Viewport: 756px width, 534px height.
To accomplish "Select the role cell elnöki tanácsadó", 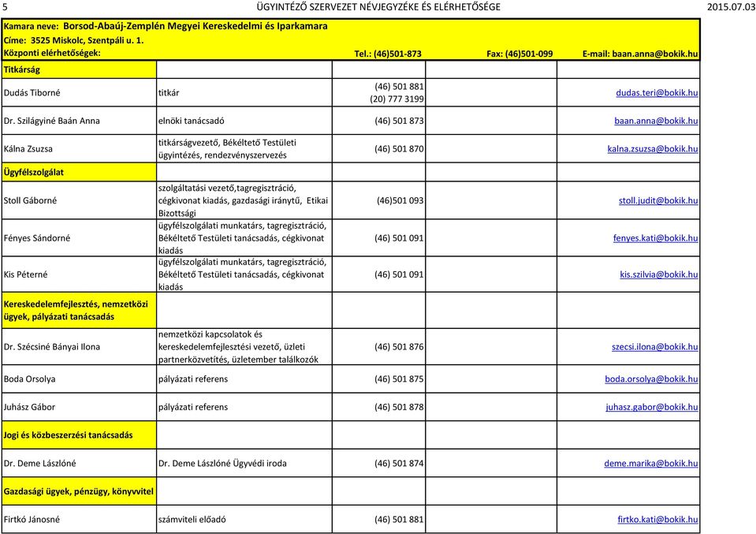I will [244, 121].
